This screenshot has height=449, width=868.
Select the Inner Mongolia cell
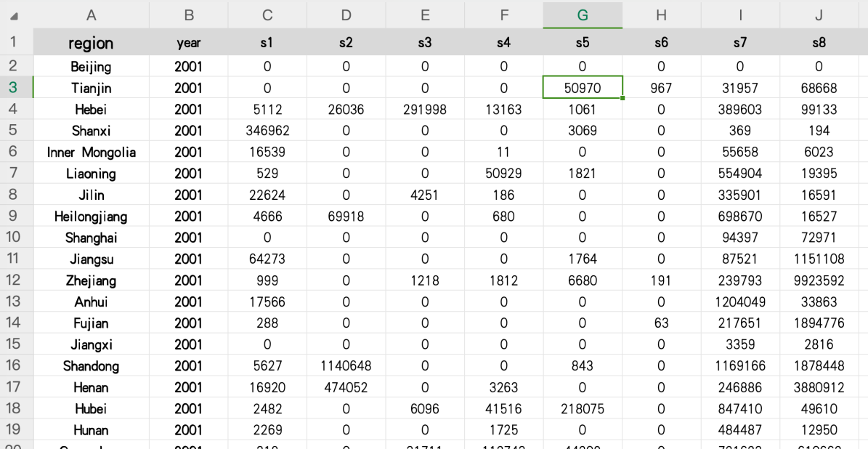91,152
